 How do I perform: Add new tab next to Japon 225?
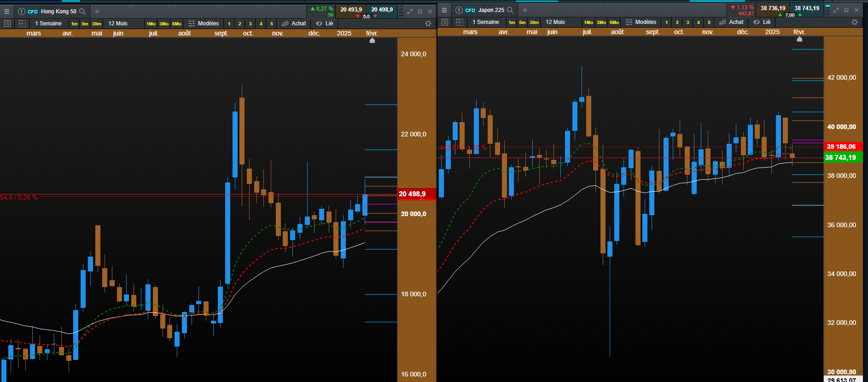point(524,10)
